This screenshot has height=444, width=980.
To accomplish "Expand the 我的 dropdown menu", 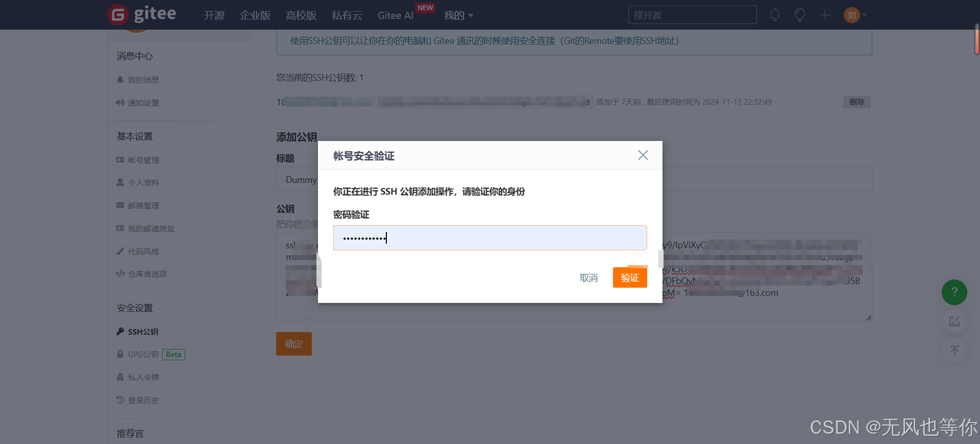I will (x=458, y=15).
